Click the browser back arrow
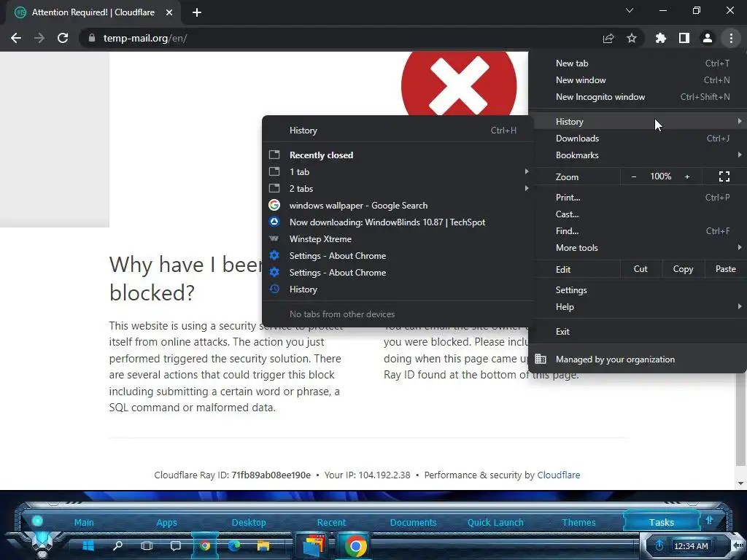747x560 pixels. click(16, 38)
